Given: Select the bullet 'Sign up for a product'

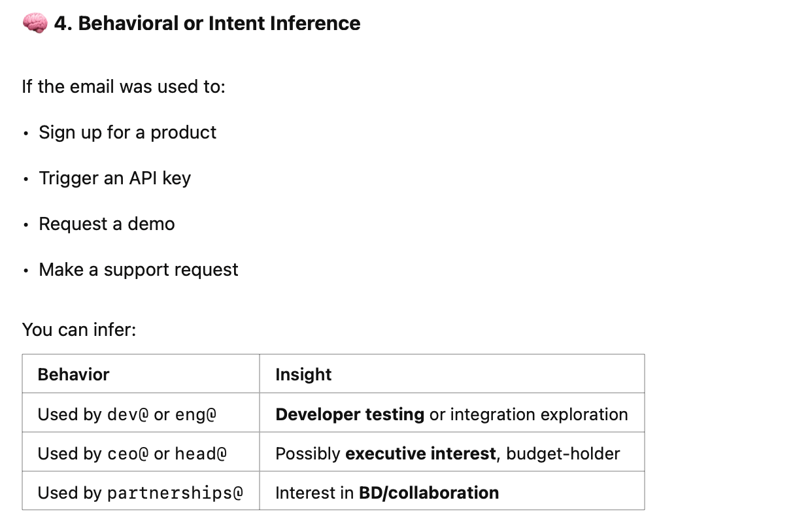Looking at the screenshot, I should pyautogui.click(x=127, y=132).
